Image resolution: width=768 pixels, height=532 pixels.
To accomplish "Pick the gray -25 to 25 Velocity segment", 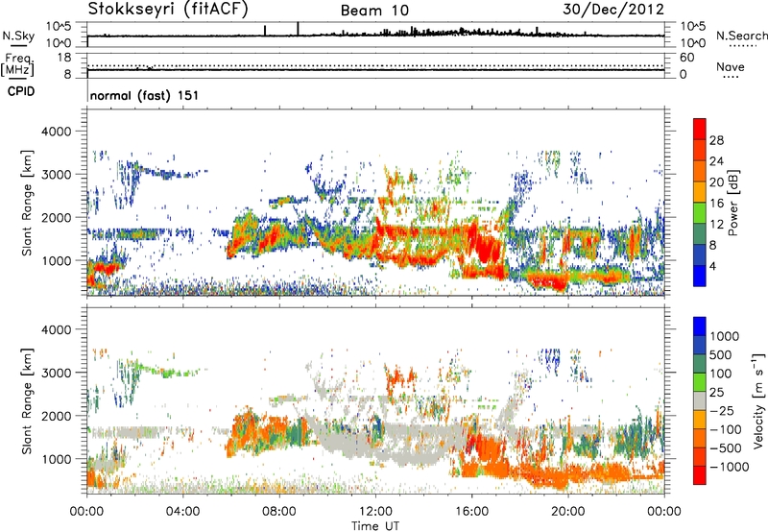I will pyautogui.click(x=700, y=400).
